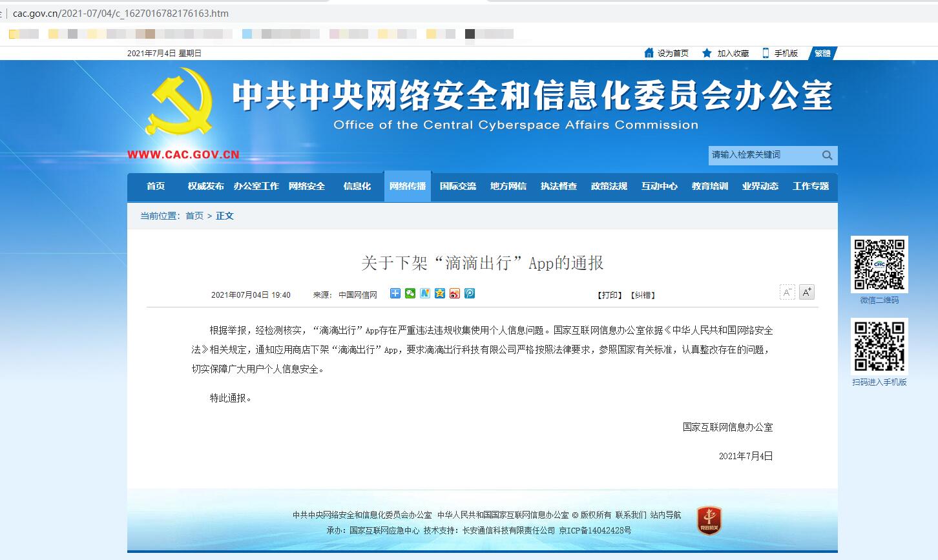Image resolution: width=938 pixels, height=560 pixels.
Task: Click the signature 国家互联网信息办公室
Action: (x=727, y=427)
